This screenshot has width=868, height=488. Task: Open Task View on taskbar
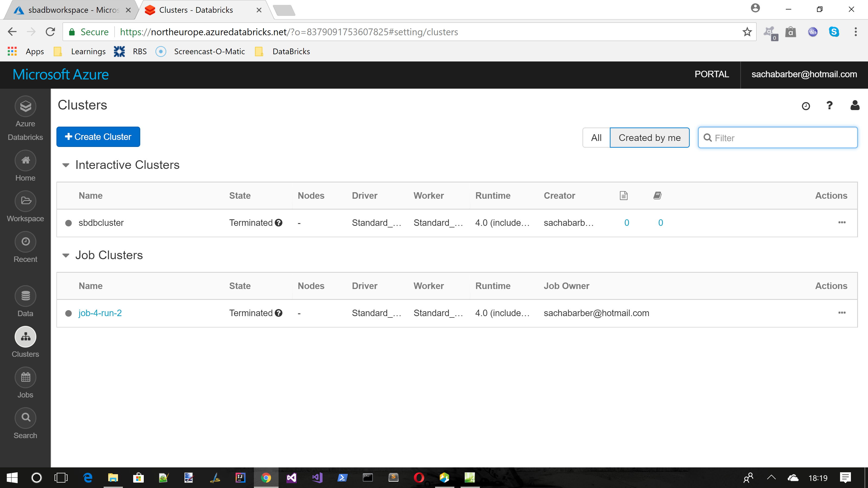(x=61, y=477)
